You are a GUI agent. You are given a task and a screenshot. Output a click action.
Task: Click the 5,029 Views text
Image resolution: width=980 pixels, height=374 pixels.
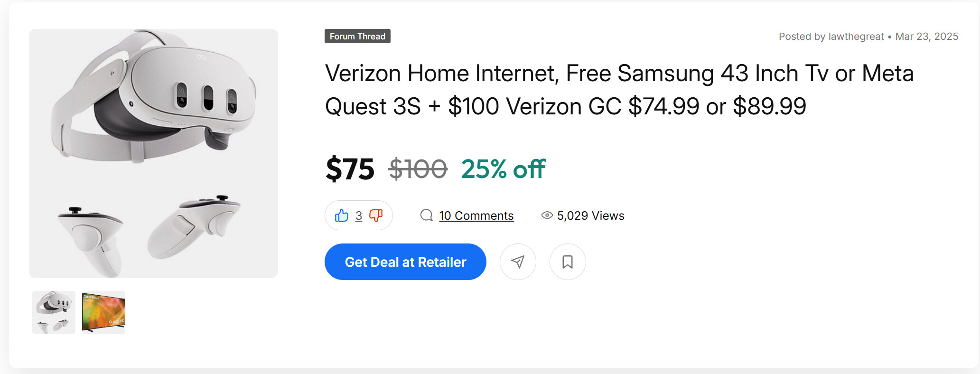pyautogui.click(x=590, y=216)
